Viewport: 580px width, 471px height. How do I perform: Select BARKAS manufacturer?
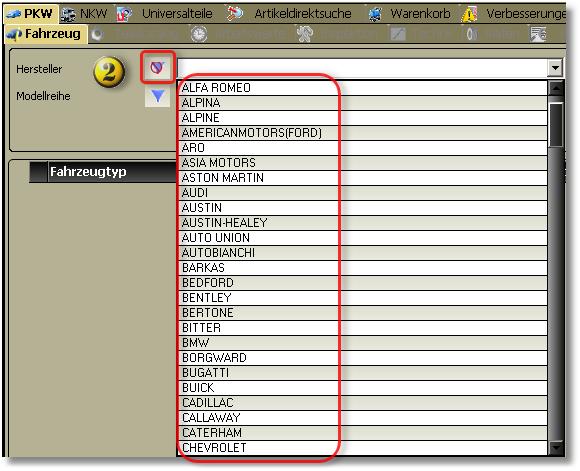(362, 268)
